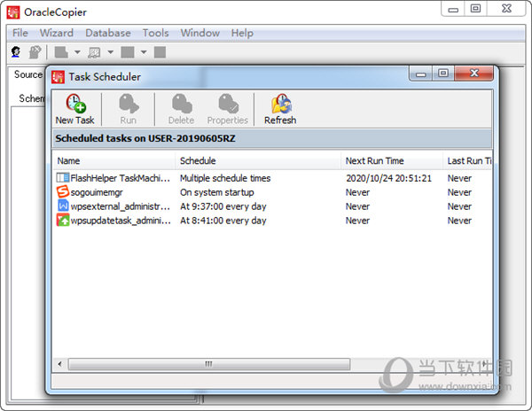The width and height of the screenshot is (532, 411).
Task: Click the FlashHelper task icon
Action: (62, 178)
